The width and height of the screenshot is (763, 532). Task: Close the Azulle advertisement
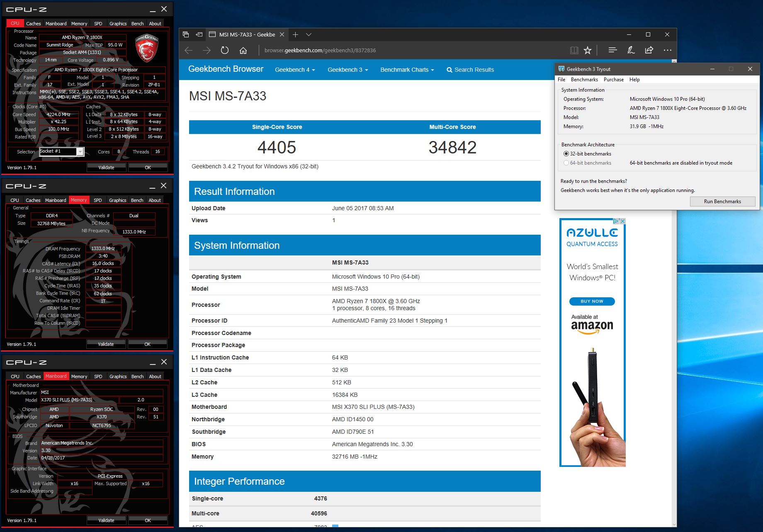click(622, 221)
